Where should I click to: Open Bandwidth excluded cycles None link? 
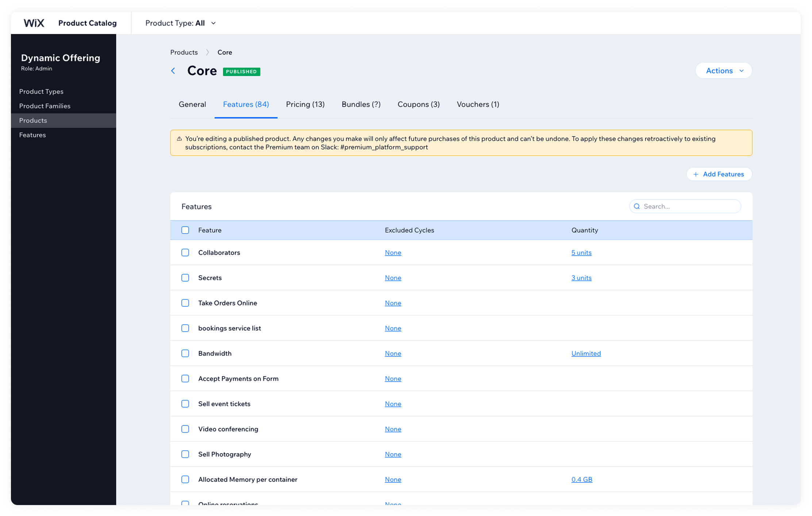pyautogui.click(x=393, y=353)
